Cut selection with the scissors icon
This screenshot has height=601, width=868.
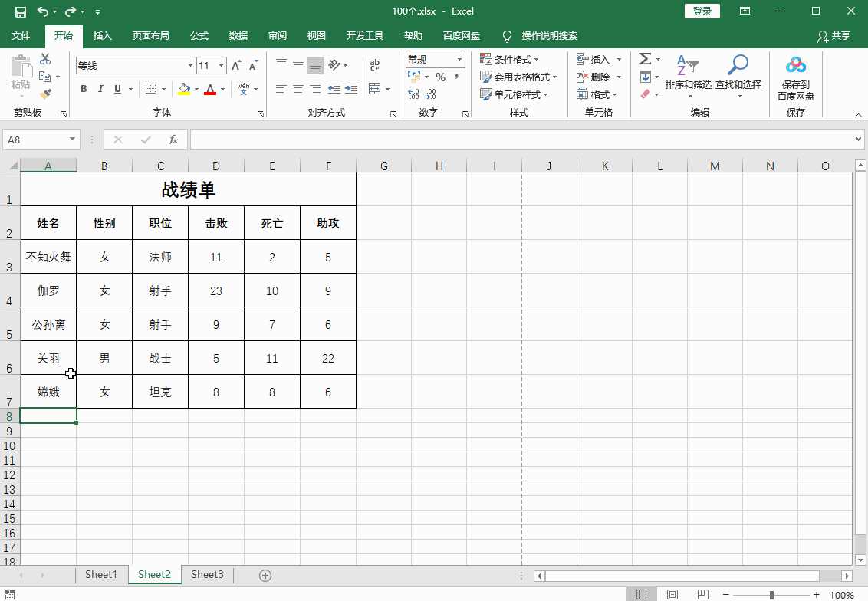coord(45,59)
